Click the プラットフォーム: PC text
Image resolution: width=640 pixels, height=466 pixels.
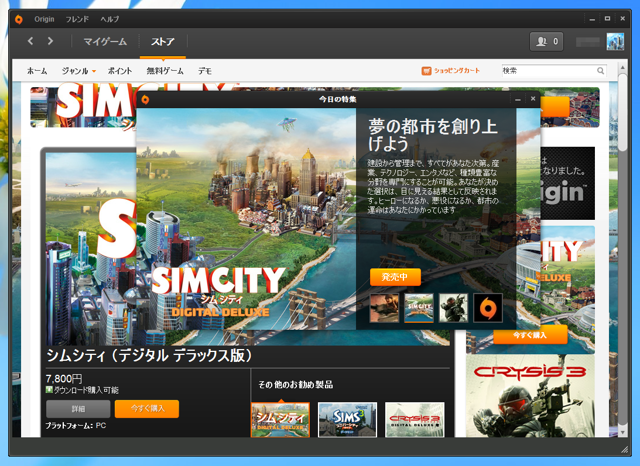[x=76, y=426]
